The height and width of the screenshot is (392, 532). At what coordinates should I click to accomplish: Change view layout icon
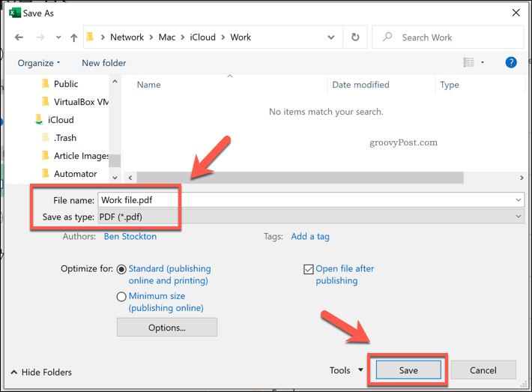468,62
